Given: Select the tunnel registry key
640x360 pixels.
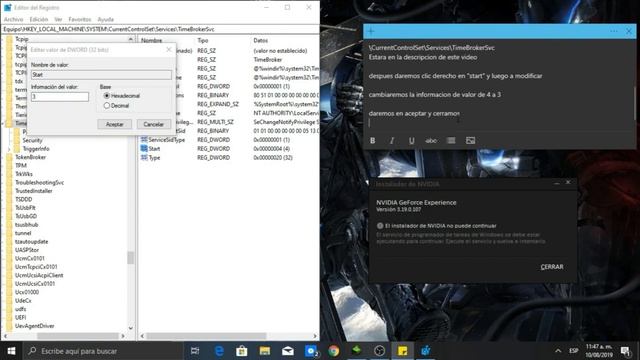Looking at the screenshot, I should click(x=23, y=233).
